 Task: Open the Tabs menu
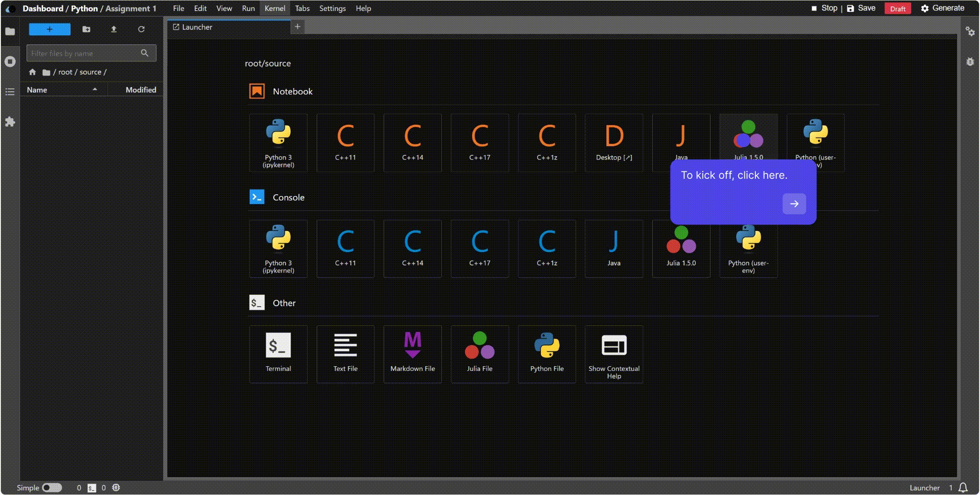click(303, 8)
